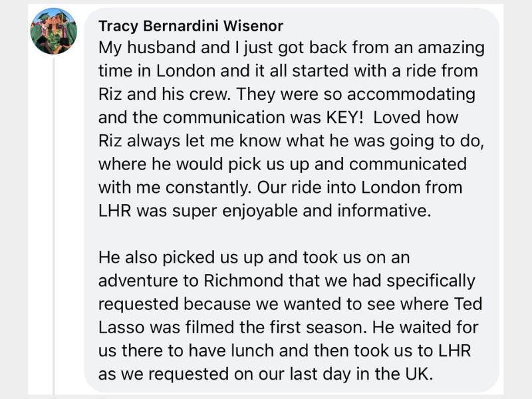The width and height of the screenshot is (532, 399).
Task: Click the word "enjoyable" in the review
Action: point(259,211)
